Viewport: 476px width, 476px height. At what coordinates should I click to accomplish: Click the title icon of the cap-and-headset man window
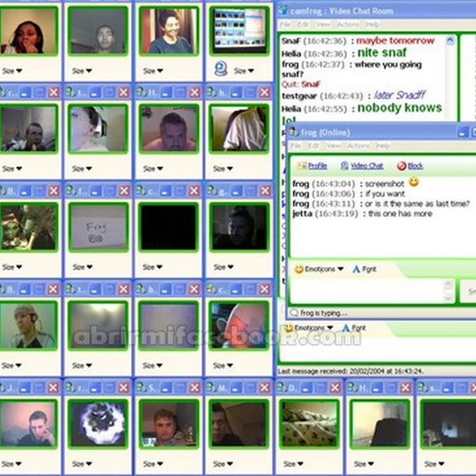3,289
